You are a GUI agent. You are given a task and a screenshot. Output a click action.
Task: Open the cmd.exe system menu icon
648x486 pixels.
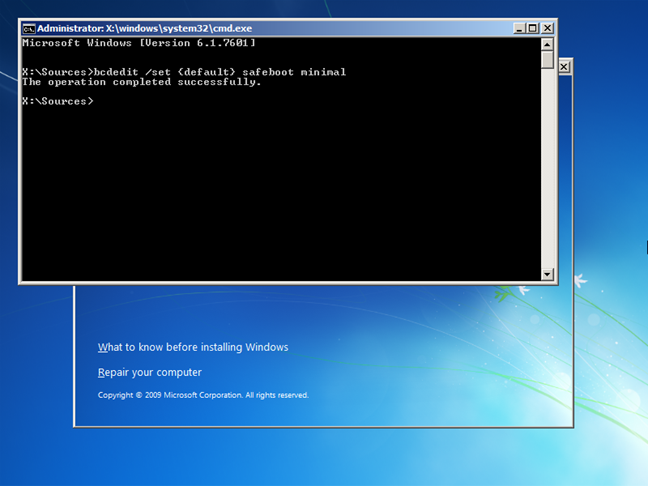(x=29, y=29)
